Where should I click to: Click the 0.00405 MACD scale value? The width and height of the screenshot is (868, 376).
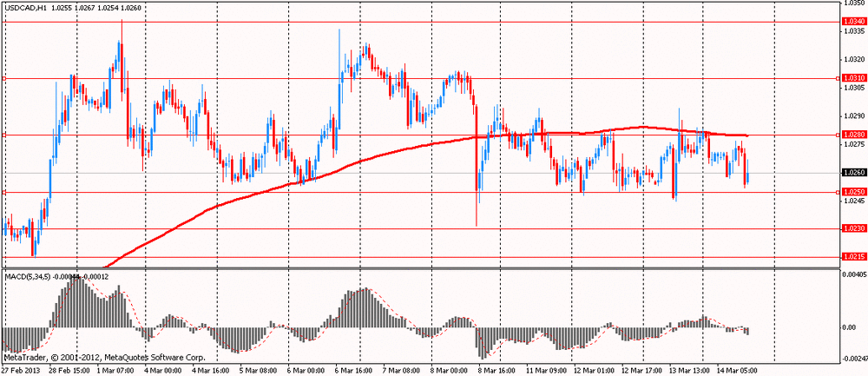tap(854, 274)
